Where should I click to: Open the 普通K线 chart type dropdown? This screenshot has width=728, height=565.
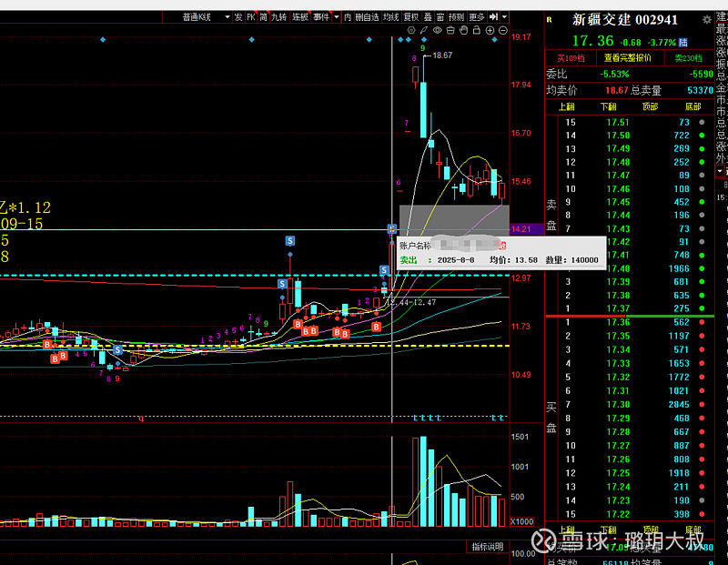tap(206, 17)
